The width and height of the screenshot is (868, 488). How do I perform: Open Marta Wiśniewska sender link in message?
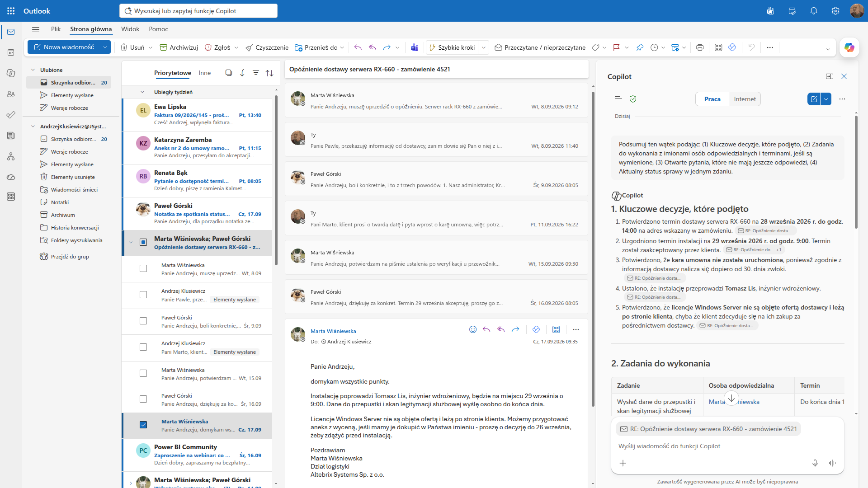coord(333,331)
